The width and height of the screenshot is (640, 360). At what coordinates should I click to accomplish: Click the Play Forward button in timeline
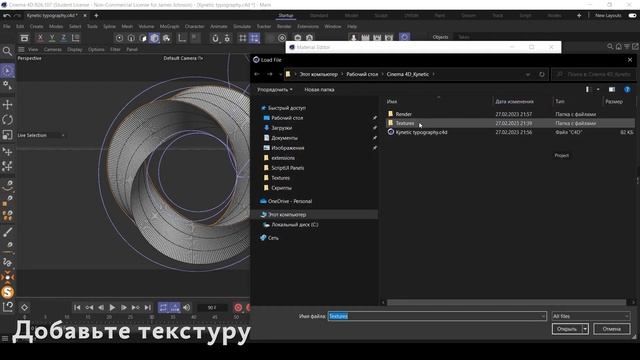pyautogui.click(x=112, y=307)
